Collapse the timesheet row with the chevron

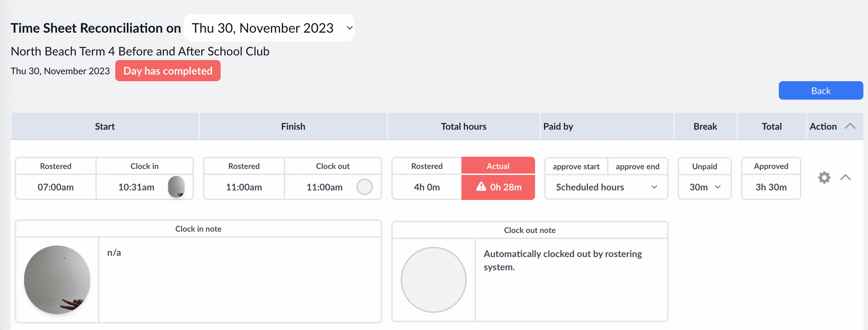click(x=846, y=178)
